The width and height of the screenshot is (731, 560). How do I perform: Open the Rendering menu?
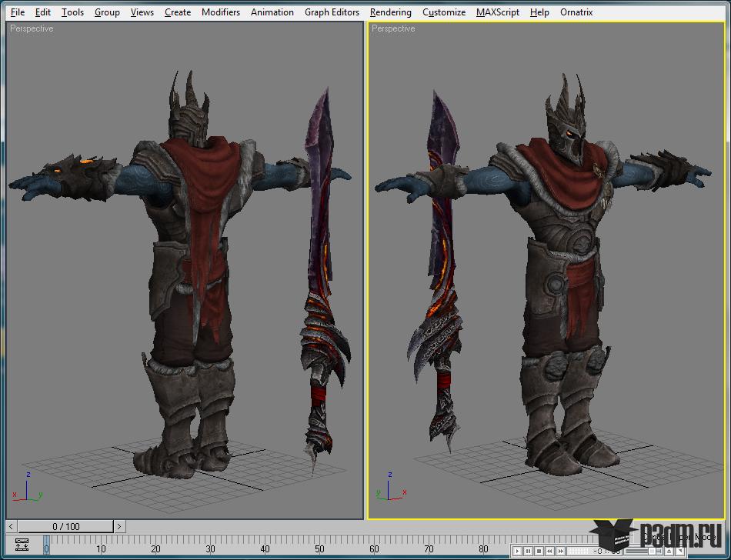(x=390, y=12)
